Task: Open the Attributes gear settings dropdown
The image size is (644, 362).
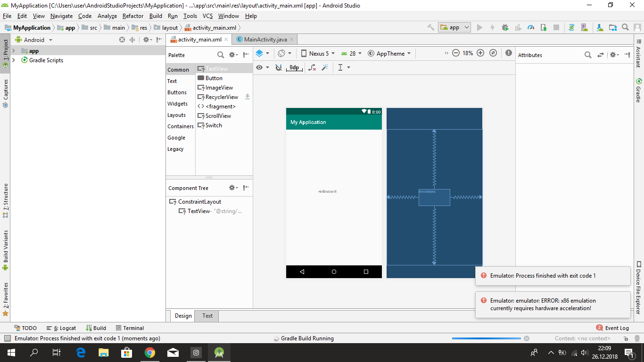Action: [614, 55]
